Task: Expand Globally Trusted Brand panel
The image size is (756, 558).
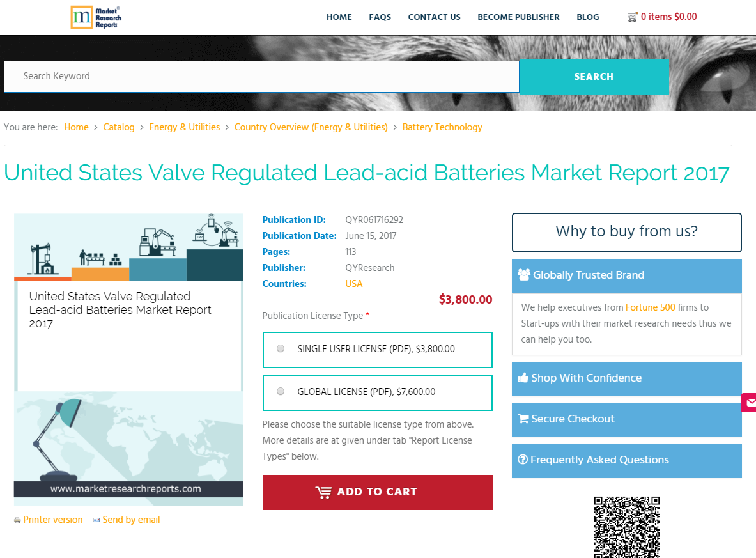Action: pyautogui.click(x=626, y=276)
